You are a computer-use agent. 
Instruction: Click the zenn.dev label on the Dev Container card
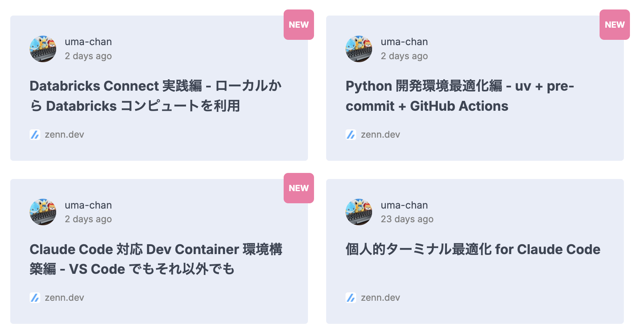click(x=64, y=298)
